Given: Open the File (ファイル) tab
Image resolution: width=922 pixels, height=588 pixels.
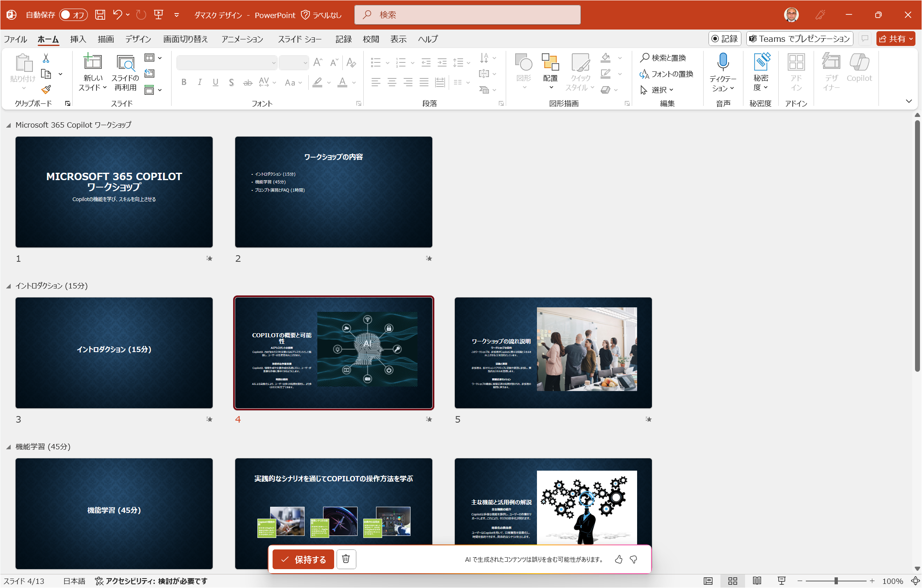Looking at the screenshot, I should [16, 39].
